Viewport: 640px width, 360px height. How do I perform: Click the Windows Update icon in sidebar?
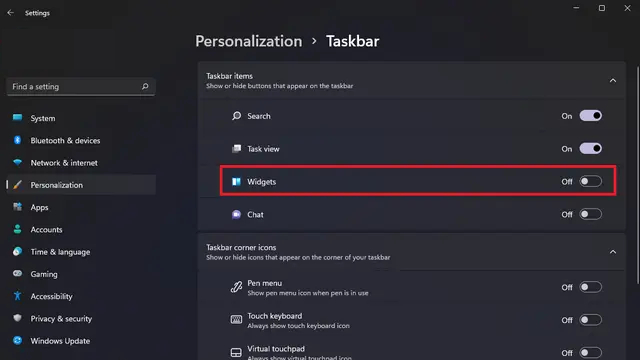click(x=17, y=340)
